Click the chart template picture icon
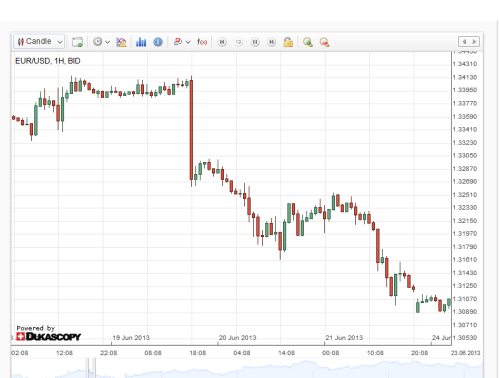The height and width of the screenshot is (378, 500). click(x=121, y=42)
